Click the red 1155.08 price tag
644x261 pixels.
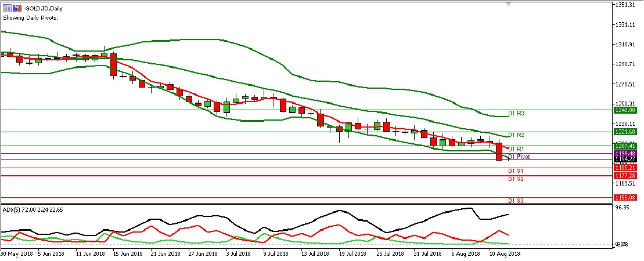tap(626, 197)
